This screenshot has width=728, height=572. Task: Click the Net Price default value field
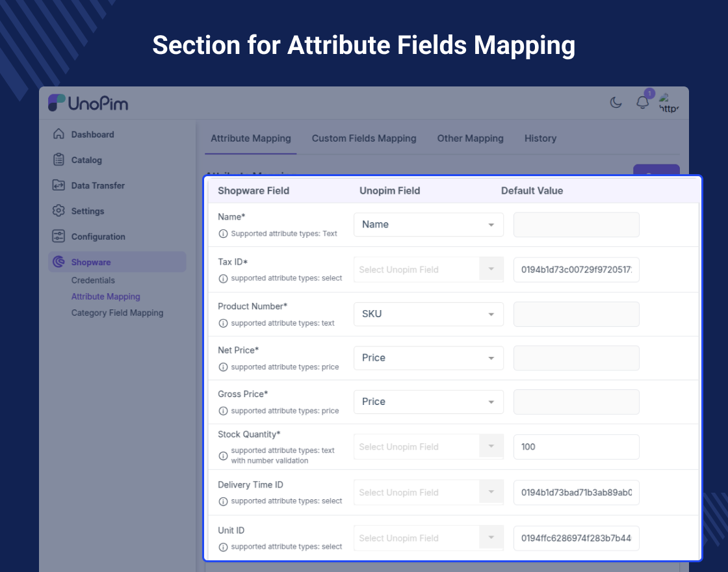point(576,358)
